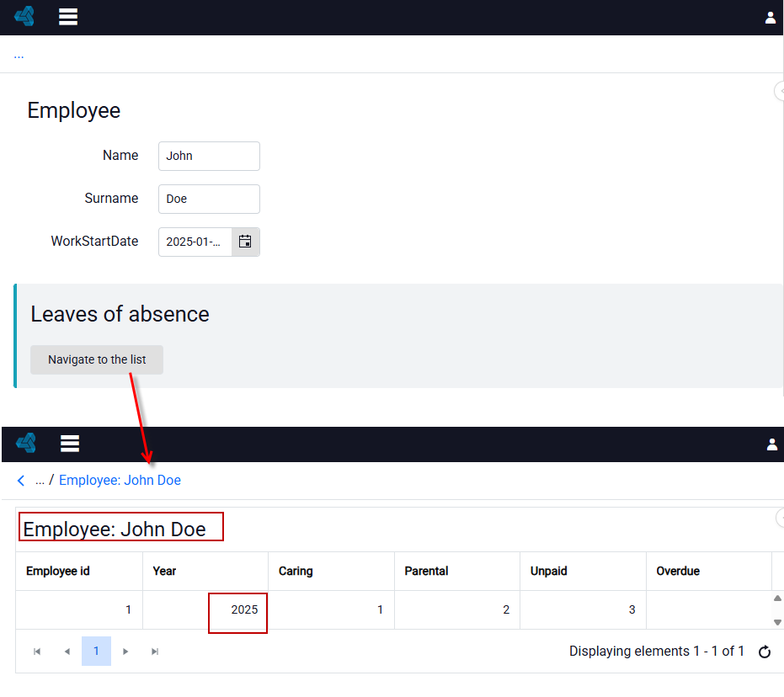Image resolution: width=784 pixels, height=697 pixels.
Task: Open the hamburger menu on the Employee form screen
Action: 68,17
